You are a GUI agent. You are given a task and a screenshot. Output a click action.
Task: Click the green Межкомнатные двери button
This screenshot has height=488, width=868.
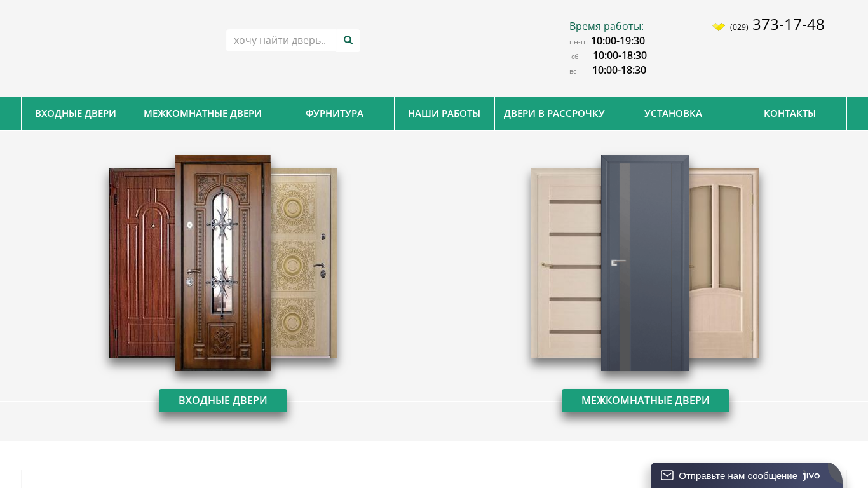point(646,401)
